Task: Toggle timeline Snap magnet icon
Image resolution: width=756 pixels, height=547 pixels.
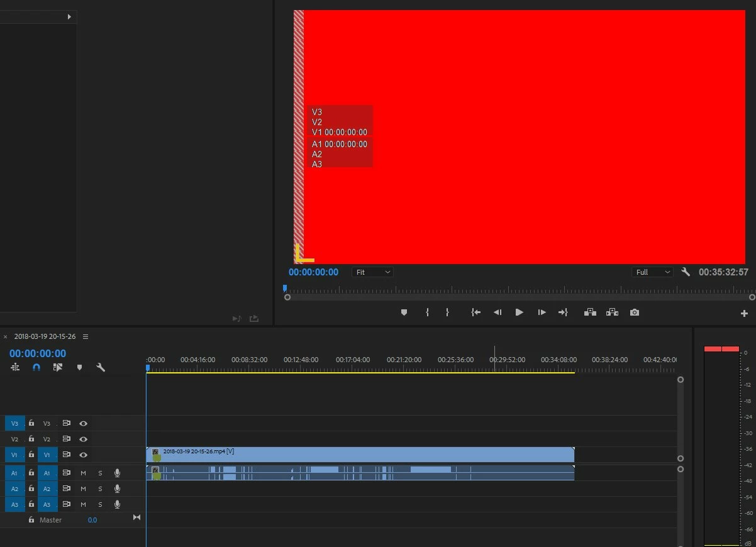Action: tap(36, 367)
